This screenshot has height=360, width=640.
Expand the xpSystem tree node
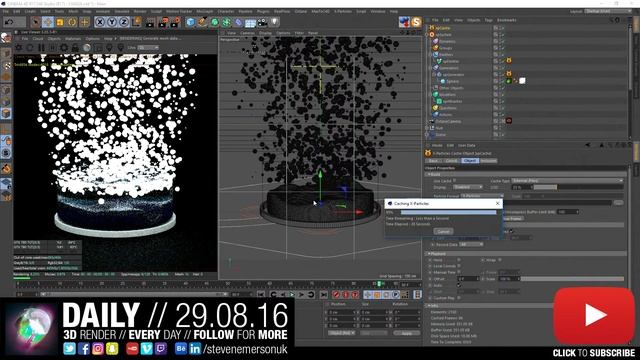427,35
